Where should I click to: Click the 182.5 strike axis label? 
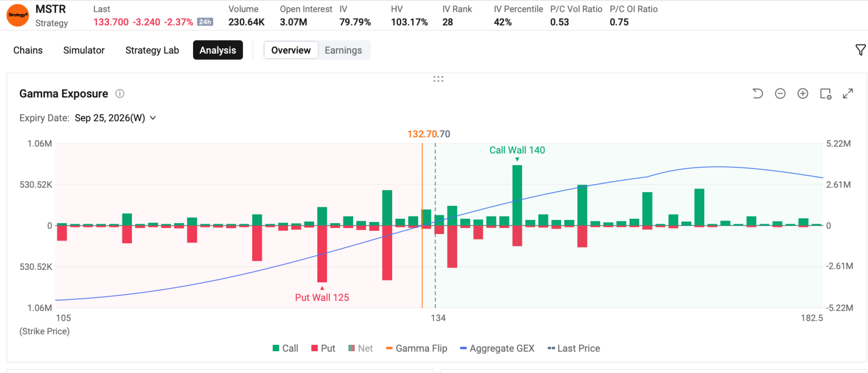(x=812, y=318)
